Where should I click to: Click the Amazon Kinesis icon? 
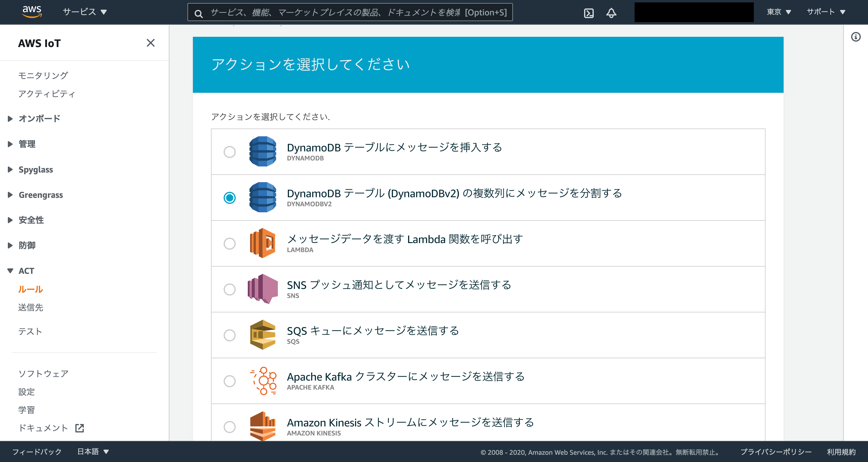(263, 426)
